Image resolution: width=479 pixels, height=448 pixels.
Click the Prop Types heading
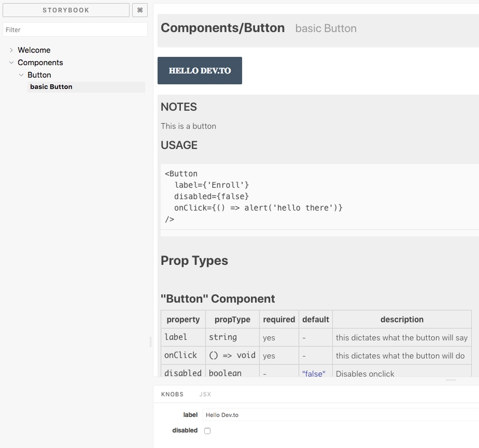click(194, 261)
